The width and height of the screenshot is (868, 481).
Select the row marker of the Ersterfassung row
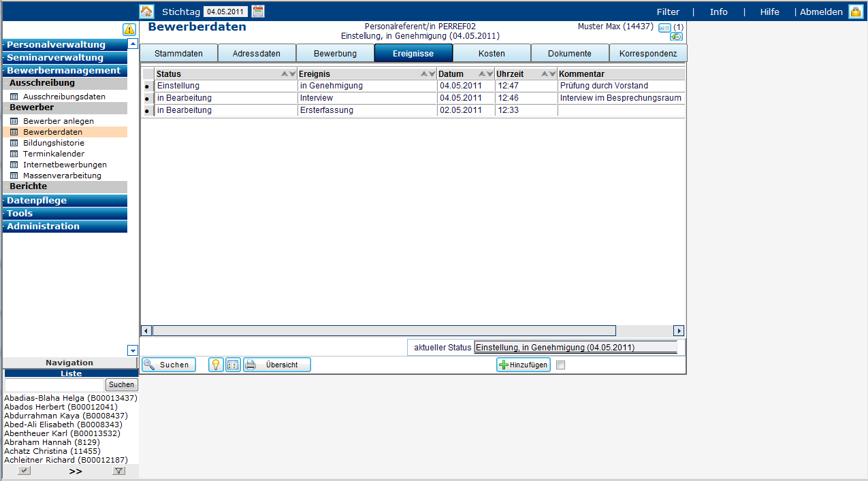pos(147,111)
